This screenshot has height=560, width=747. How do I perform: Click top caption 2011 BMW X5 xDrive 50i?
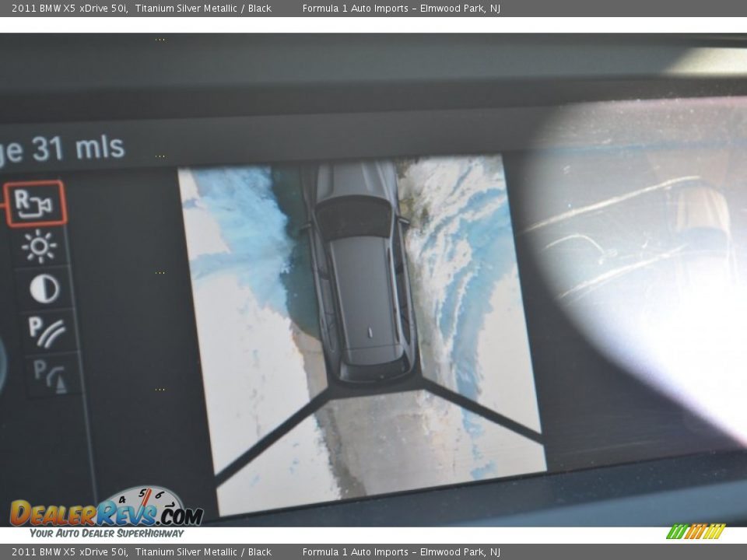70,9
